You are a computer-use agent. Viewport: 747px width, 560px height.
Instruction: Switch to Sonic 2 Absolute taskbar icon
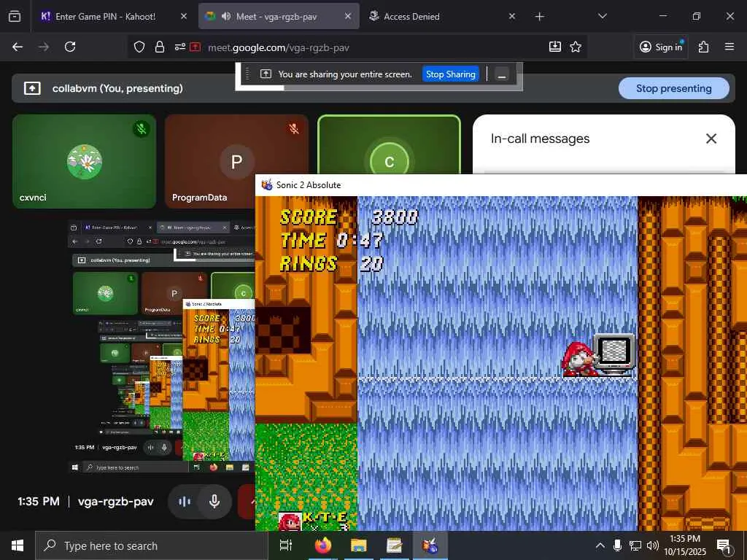coord(429,545)
